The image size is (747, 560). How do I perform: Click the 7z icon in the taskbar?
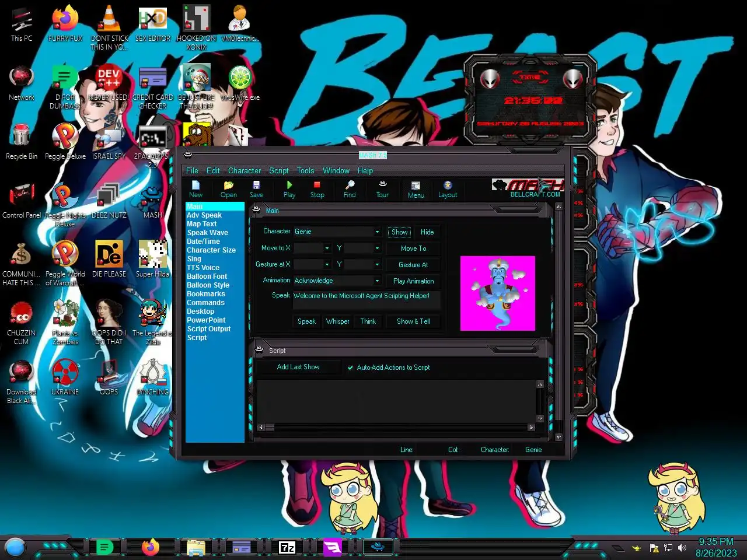(x=287, y=547)
